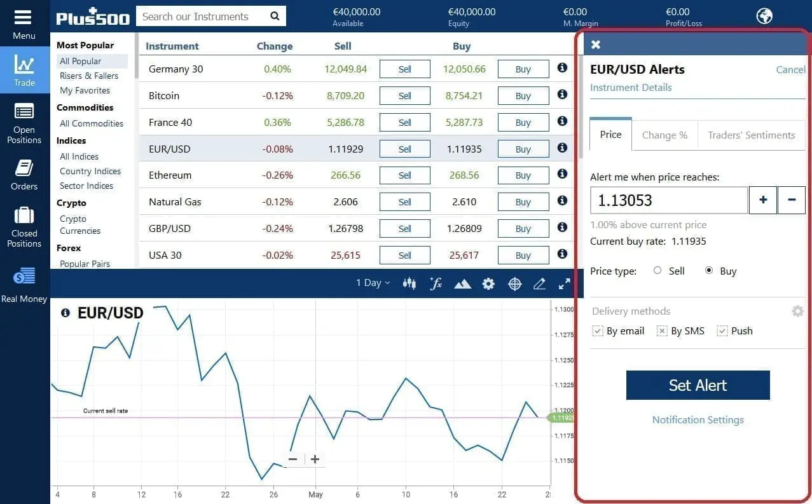Show info for Germany 30
Image resolution: width=812 pixels, height=504 pixels.
pyautogui.click(x=562, y=67)
